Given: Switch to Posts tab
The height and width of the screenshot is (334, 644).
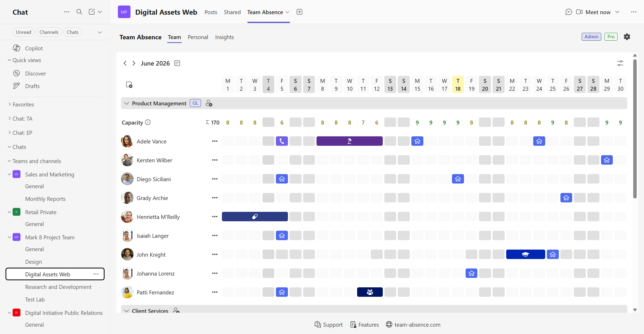Looking at the screenshot, I should coord(211,12).
